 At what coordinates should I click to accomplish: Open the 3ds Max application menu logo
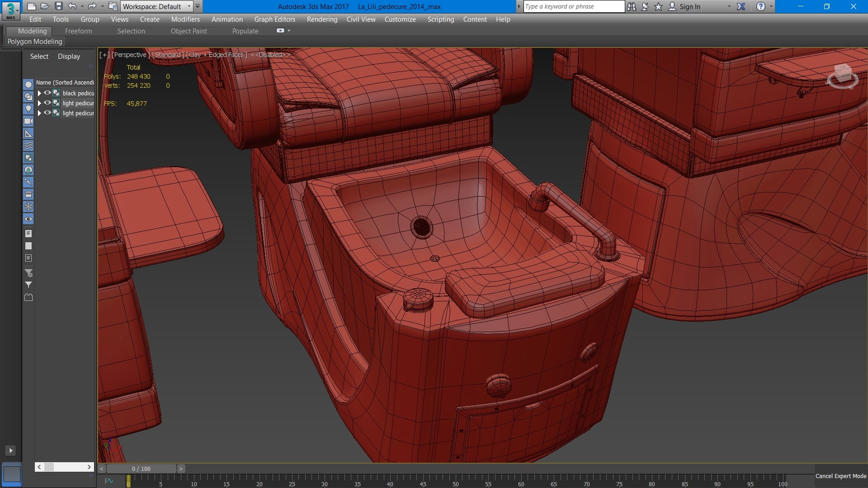pyautogui.click(x=11, y=10)
